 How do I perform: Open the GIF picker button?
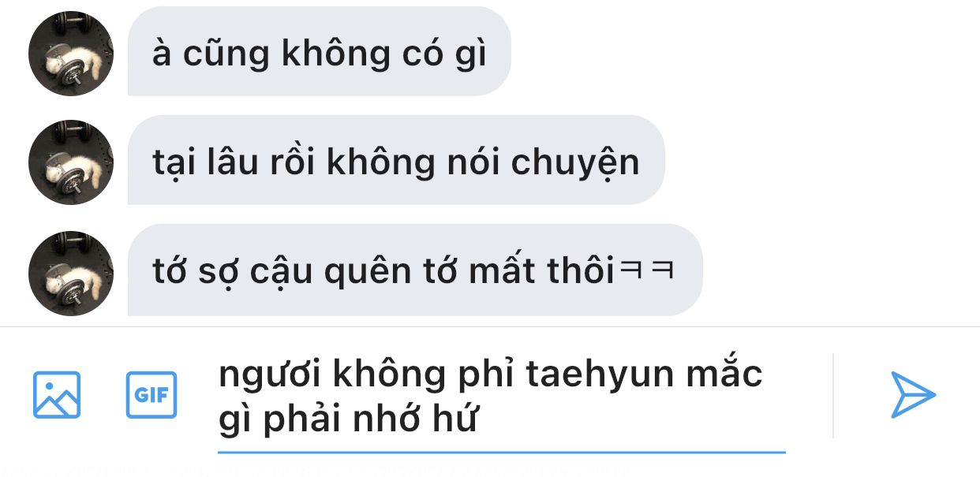151,395
